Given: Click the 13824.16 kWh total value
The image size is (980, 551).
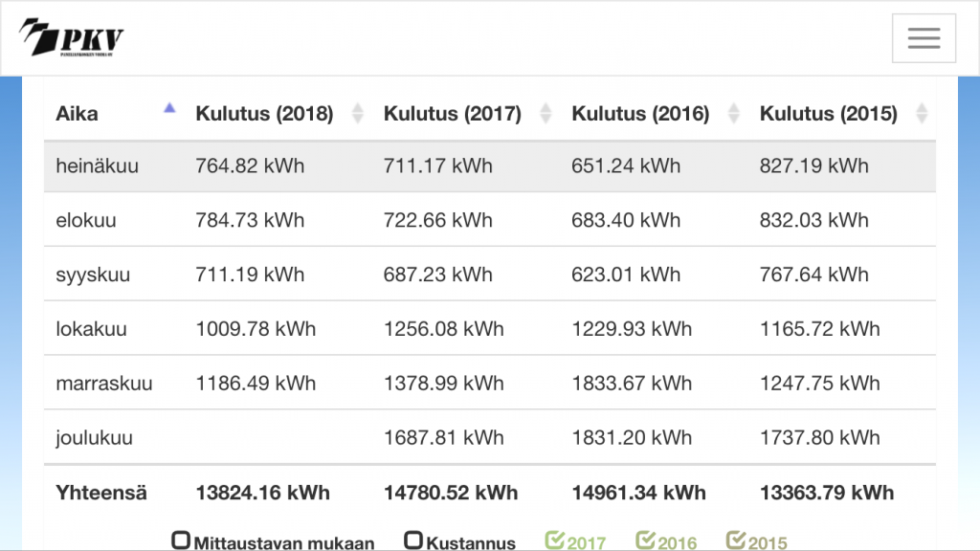Looking at the screenshot, I should click(x=263, y=493).
